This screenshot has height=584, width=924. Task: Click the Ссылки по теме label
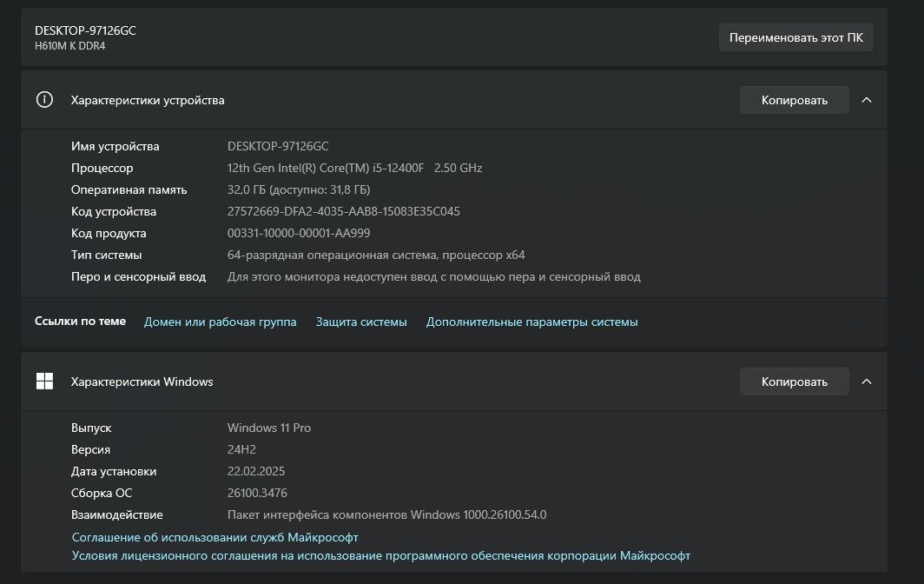point(80,322)
